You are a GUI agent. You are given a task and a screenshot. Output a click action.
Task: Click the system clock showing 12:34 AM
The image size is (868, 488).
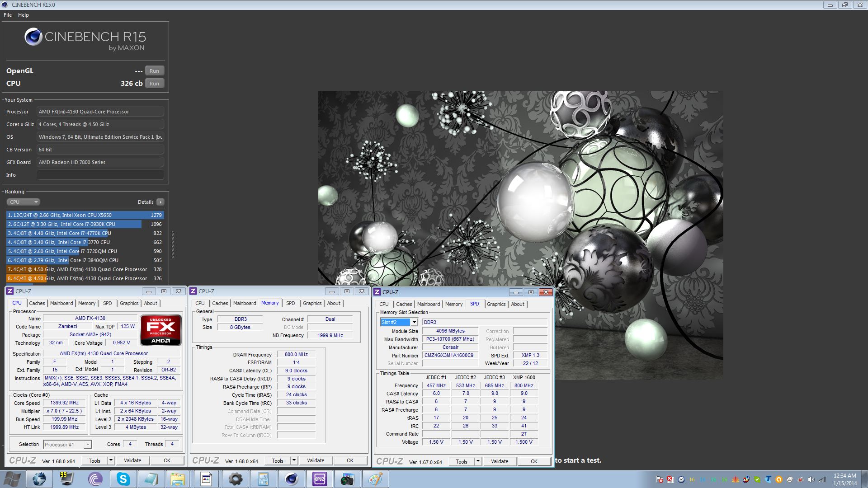pyautogui.click(x=844, y=479)
